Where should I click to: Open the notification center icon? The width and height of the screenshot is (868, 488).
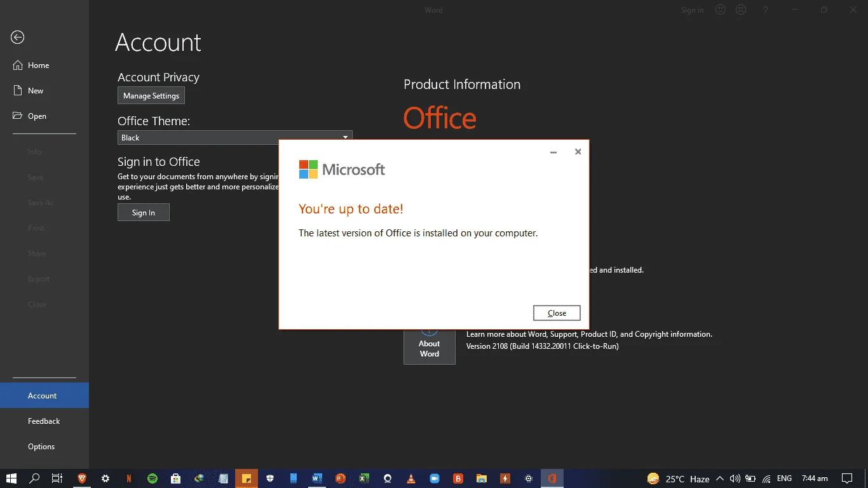click(847, 478)
